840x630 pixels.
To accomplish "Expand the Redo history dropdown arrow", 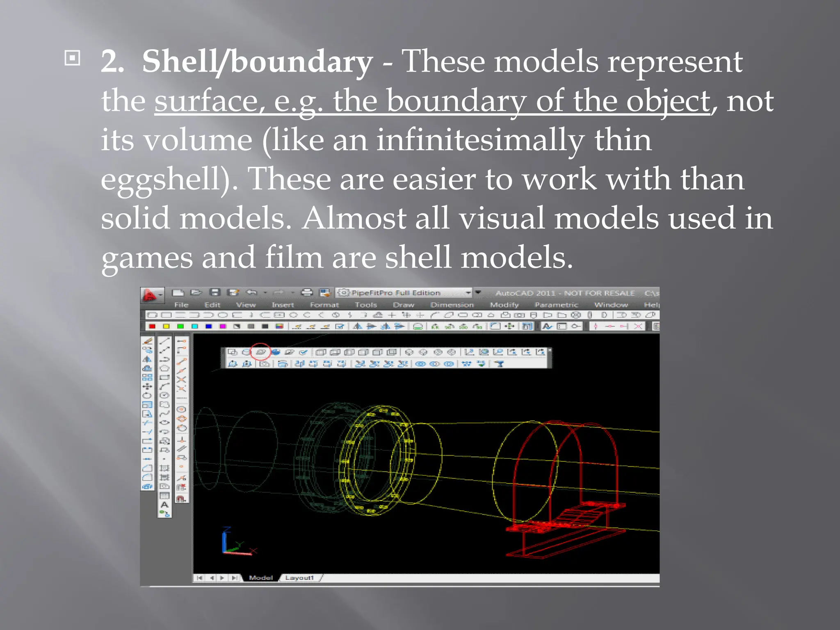I will click(293, 293).
